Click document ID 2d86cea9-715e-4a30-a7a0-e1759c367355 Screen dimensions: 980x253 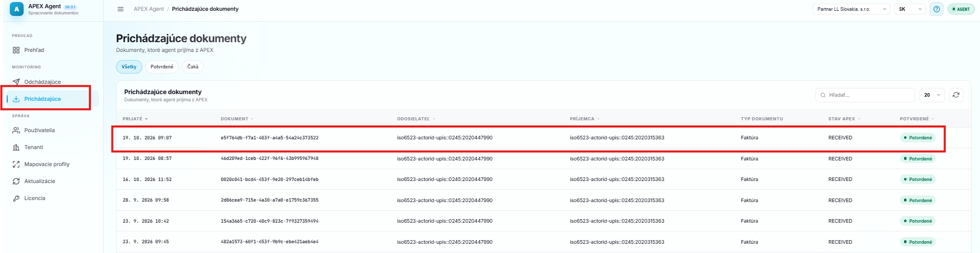pyautogui.click(x=270, y=200)
